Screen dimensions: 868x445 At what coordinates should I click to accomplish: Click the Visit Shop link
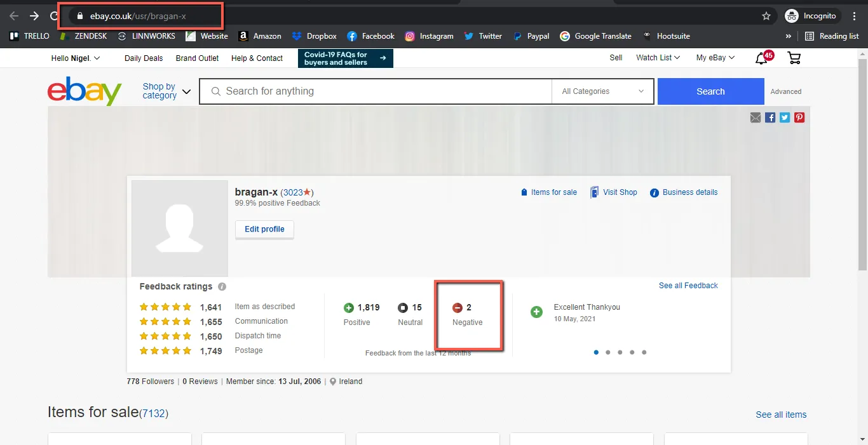point(613,192)
